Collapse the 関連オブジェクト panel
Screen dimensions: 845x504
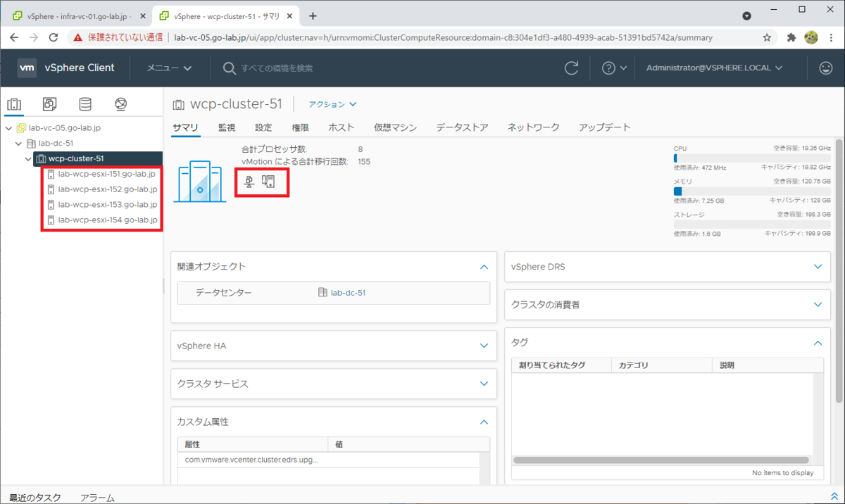click(x=484, y=267)
